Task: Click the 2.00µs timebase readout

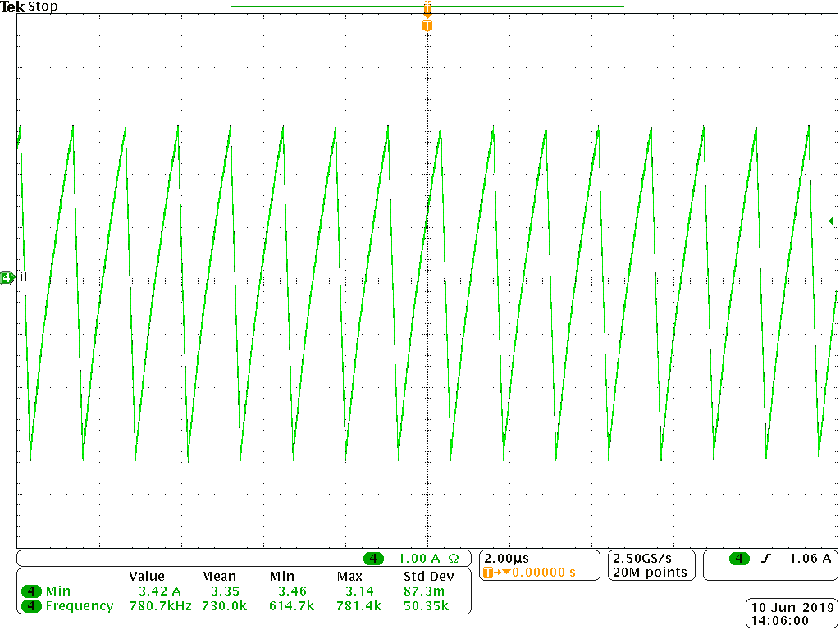Action: click(506, 558)
